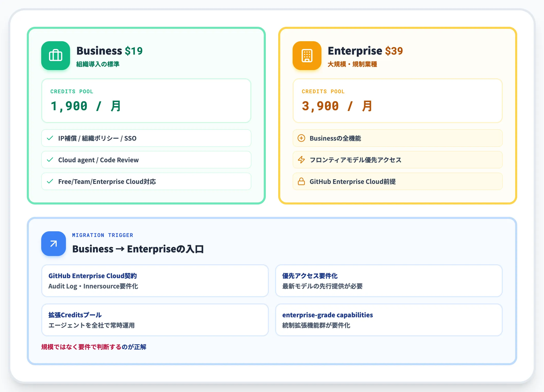Select the Enterprise $39 heading
This screenshot has height=392, width=544.
[365, 51]
